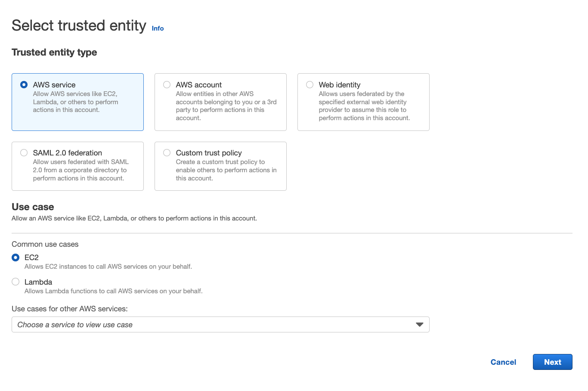The height and width of the screenshot is (391, 588).
Task: Pick SAML 2.0 federation entity type
Action: 24,153
